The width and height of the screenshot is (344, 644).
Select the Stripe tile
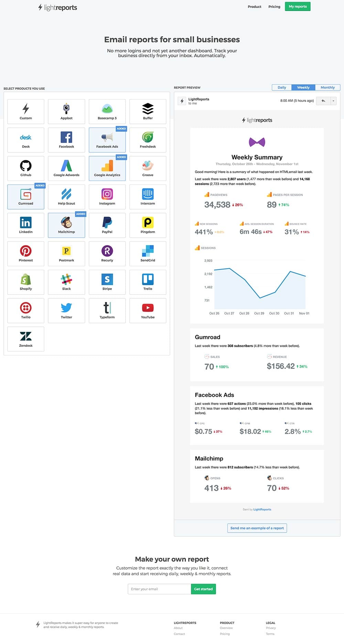pyautogui.click(x=107, y=282)
